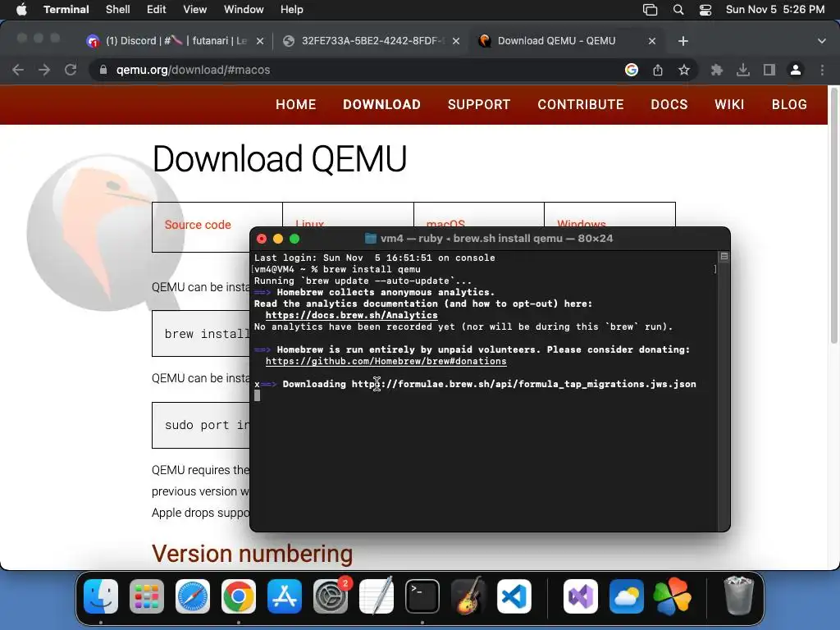Open DOCS in the QEMU navigation
Image resolution: width=840 pixels, height=630 pixels.
(669, 104)
